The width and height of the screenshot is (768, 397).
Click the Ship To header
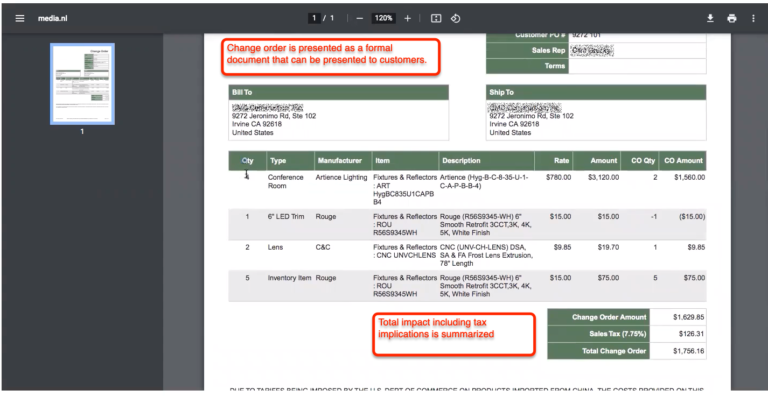[596, 92]
